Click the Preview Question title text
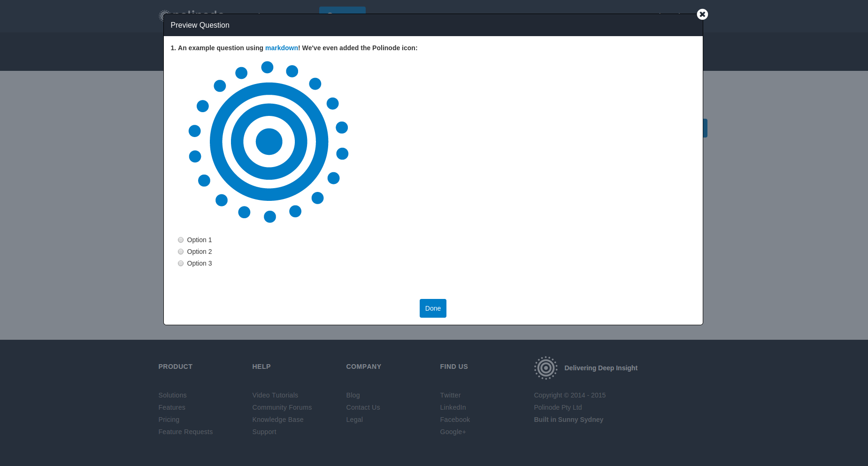868x466 pixels. coord(200,25)
